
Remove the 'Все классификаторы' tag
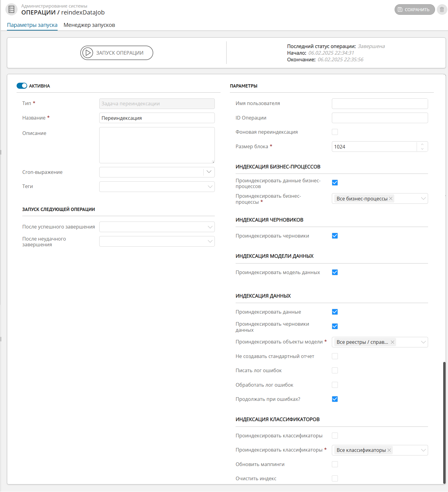point(389,450)
